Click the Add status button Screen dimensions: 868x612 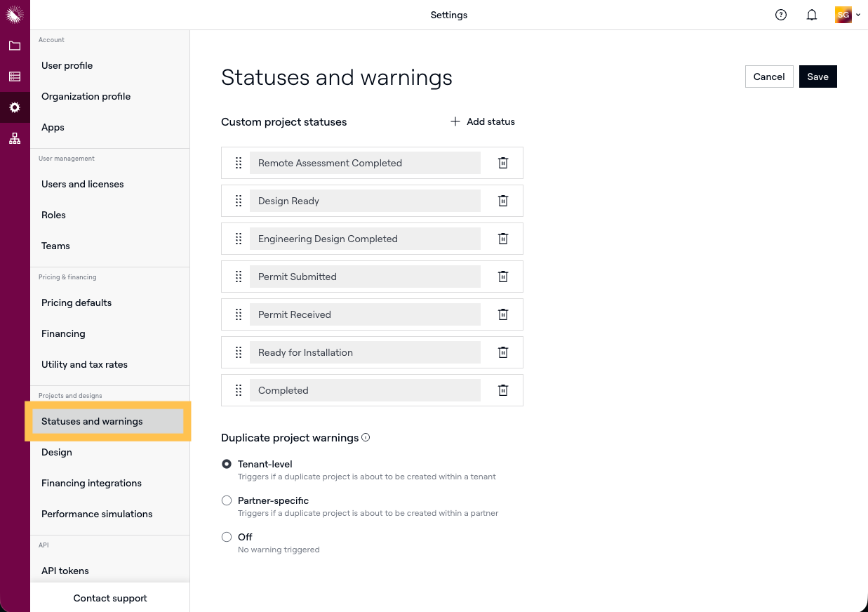[482, 121]
